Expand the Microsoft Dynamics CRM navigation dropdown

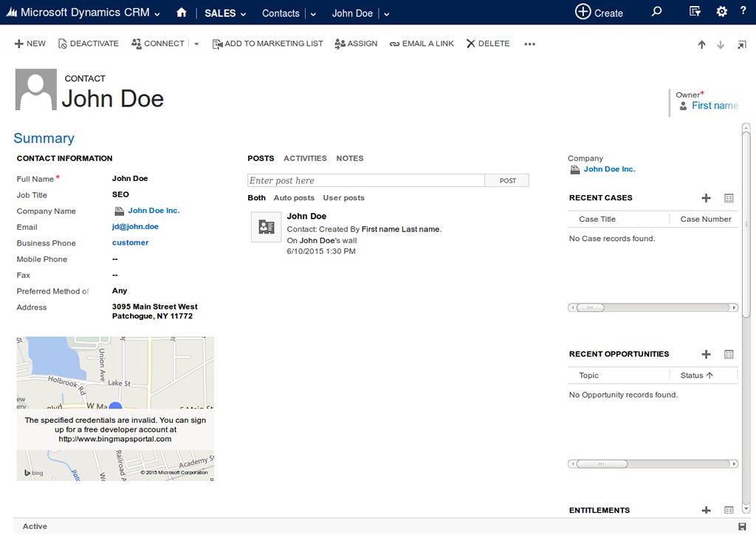[157, 15]
